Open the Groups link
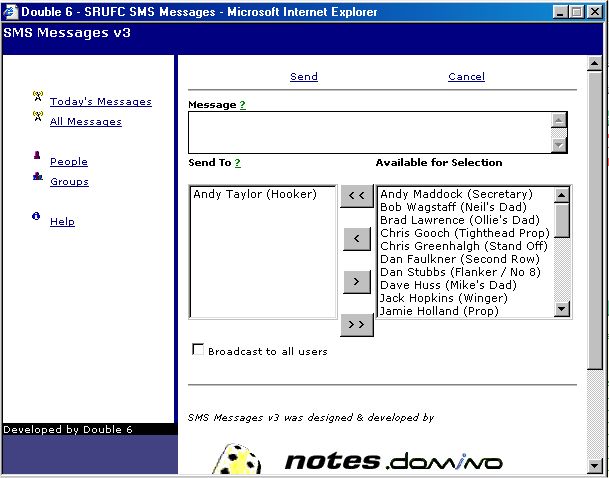This screenshot has width=609, height=478. click(69, 182)
